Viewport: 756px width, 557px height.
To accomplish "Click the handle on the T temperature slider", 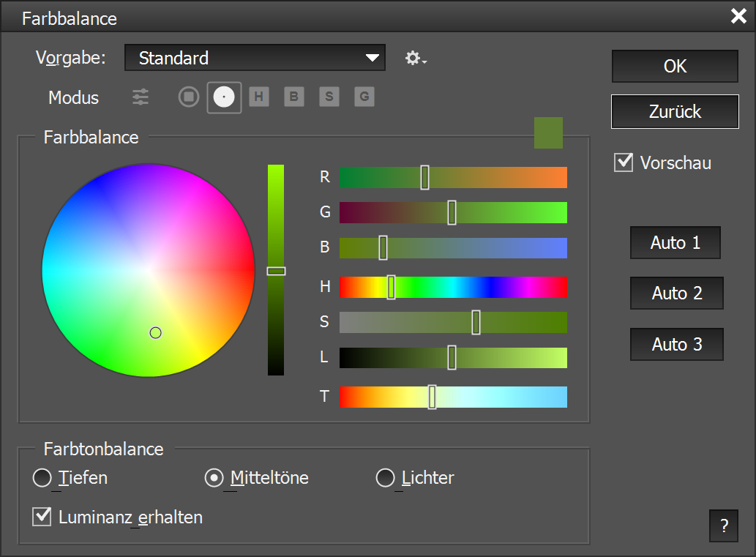I will pos(432,397).
